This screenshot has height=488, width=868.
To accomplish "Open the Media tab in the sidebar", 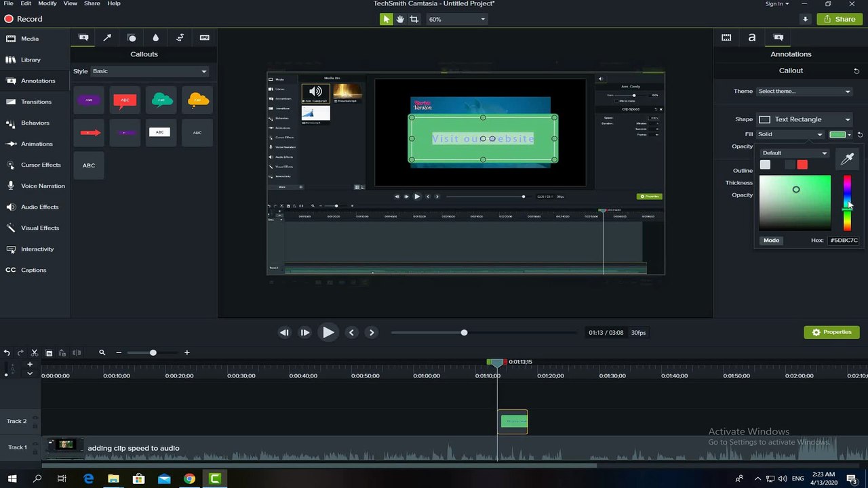I will tap(22, 39).
